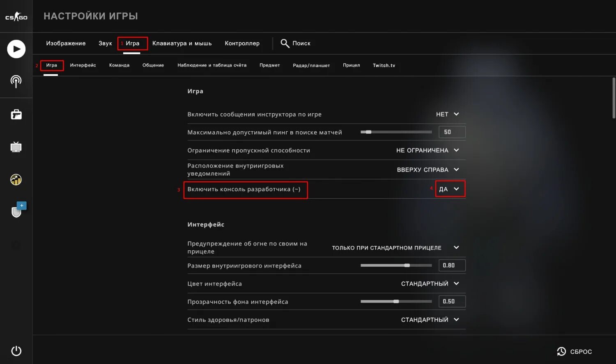Click Размер внутриигрового интерфейса label

[x=244, y=266]
